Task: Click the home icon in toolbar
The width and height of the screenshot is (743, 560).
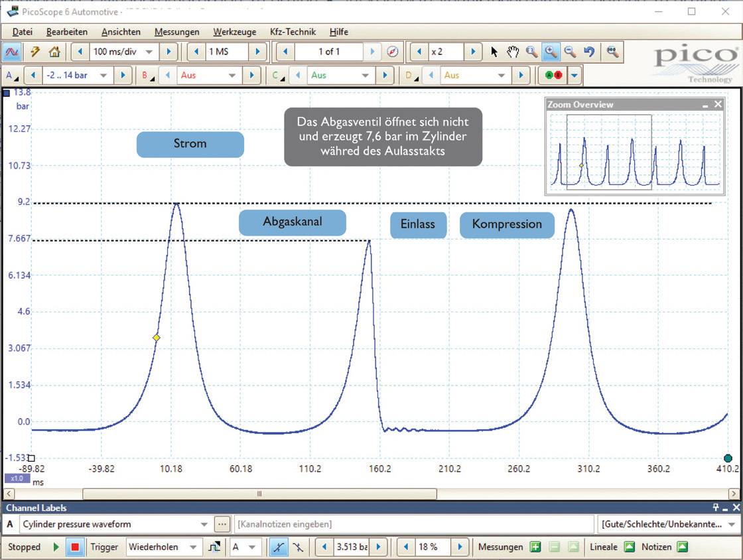Action: coord(54,52)
